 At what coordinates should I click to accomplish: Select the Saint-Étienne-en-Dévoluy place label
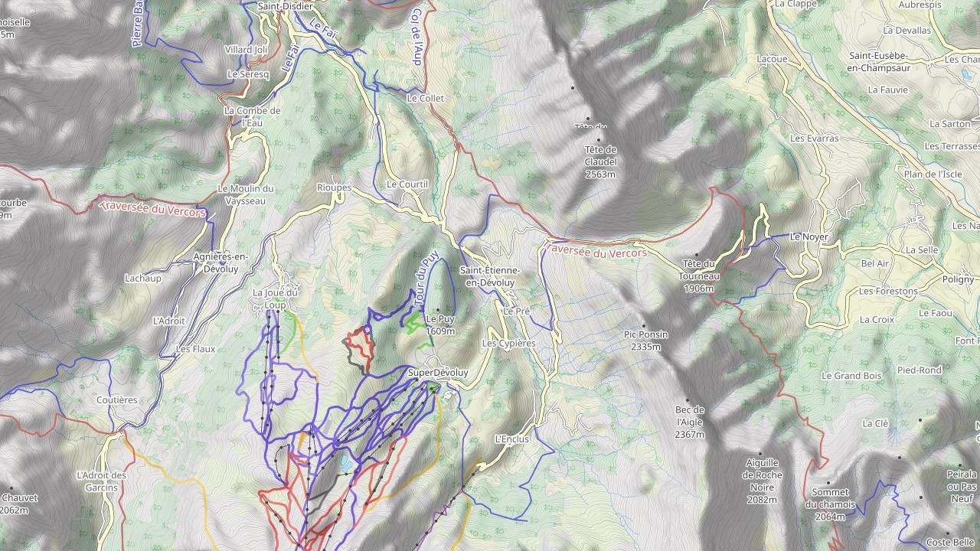(490, 276)
